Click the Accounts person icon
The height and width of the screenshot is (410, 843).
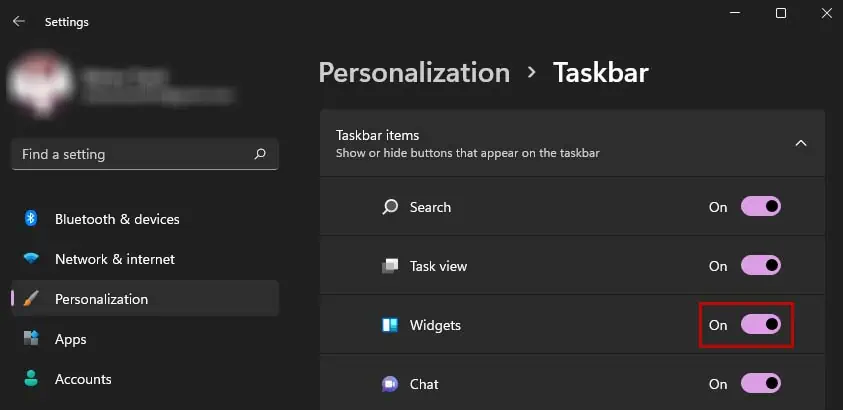[x=31, y=378]
